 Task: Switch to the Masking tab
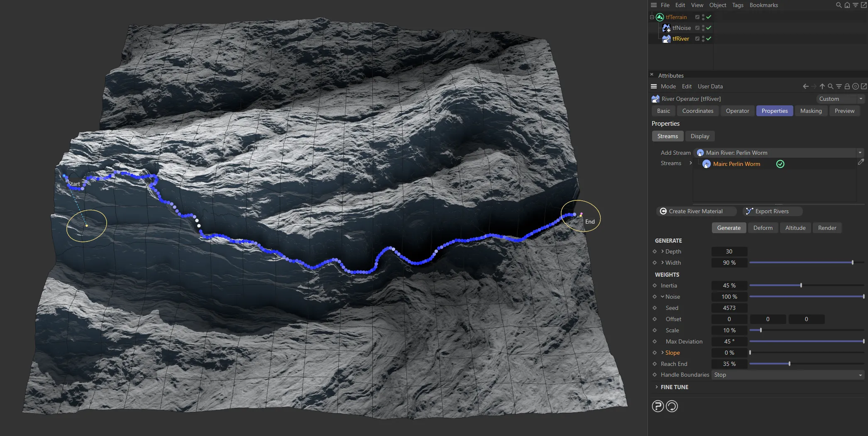point(811,111)
